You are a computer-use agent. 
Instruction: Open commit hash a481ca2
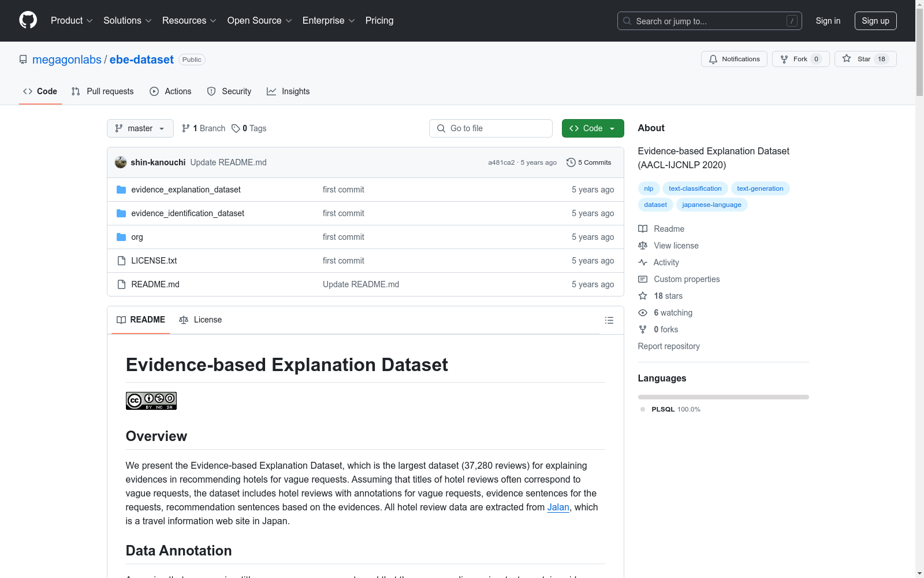501,162
